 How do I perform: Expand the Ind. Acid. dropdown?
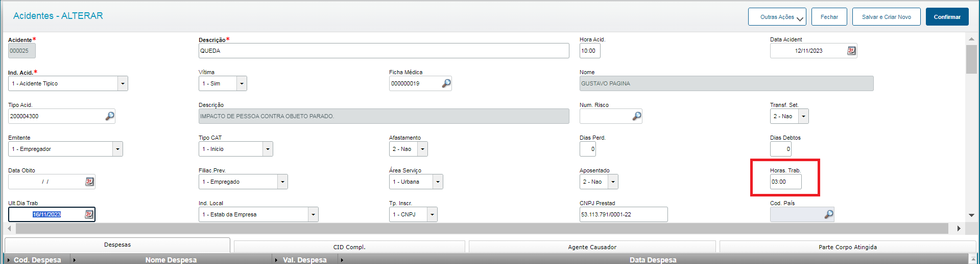[x=123, y=83]
